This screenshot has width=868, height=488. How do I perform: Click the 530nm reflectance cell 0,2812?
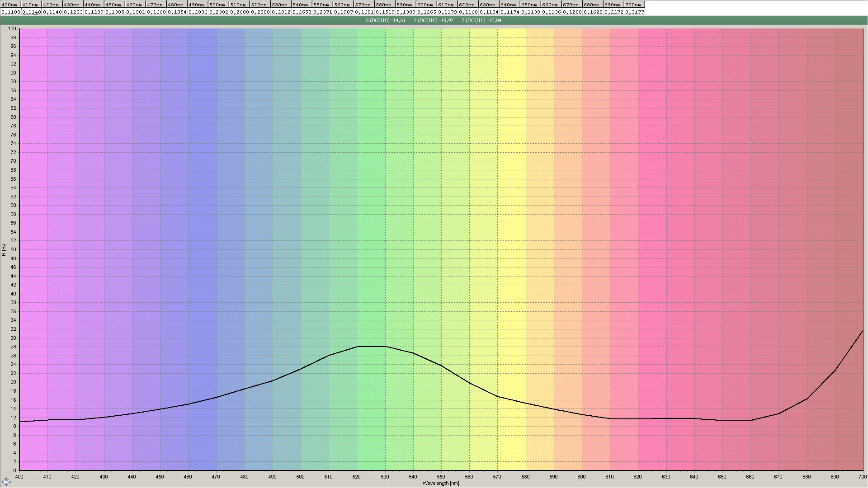coord(281,12)
